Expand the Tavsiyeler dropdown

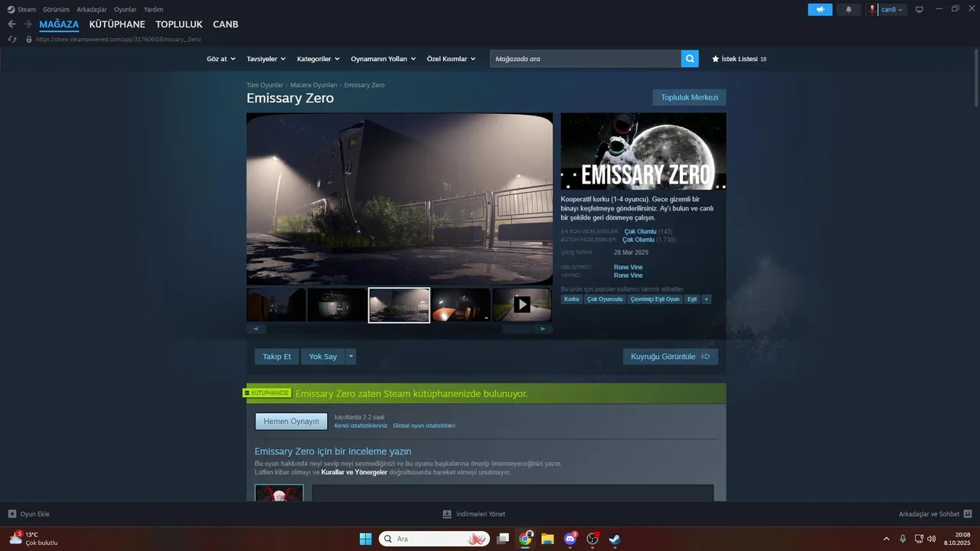[266, 59]
